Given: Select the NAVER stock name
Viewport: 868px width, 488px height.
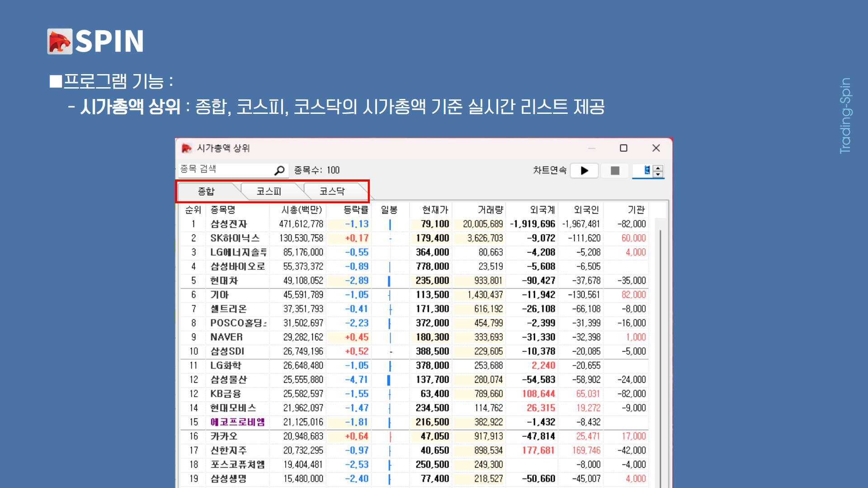Looking at the screenshot, I should point(226,337).
